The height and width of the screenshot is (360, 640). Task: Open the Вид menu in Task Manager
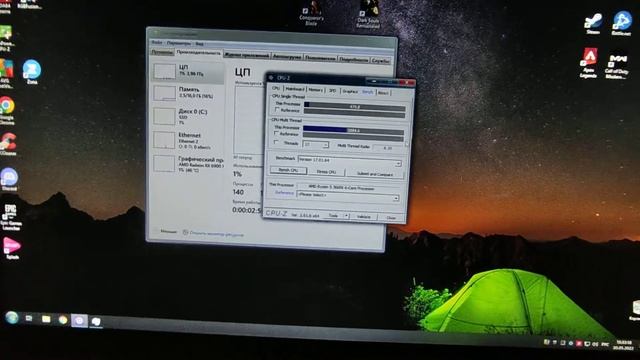pyautogui.click(x=199, y=44)
